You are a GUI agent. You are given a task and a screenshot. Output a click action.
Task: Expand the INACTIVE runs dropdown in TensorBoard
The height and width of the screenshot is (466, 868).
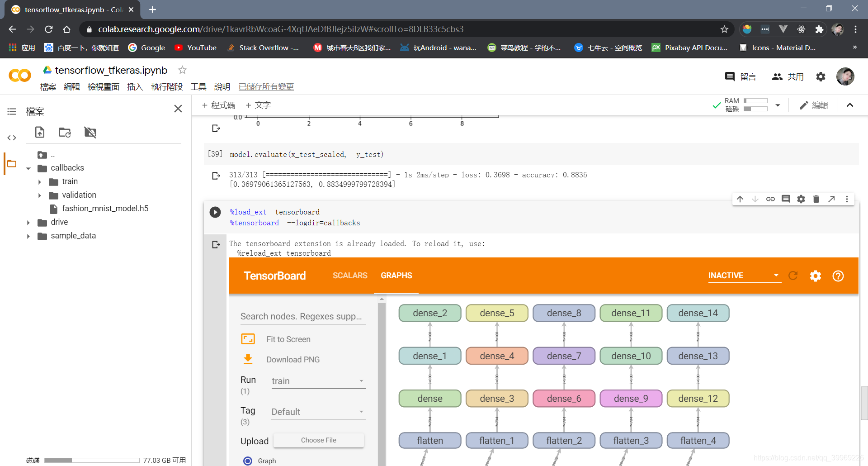pyautogui.click(x=744, y=276)
